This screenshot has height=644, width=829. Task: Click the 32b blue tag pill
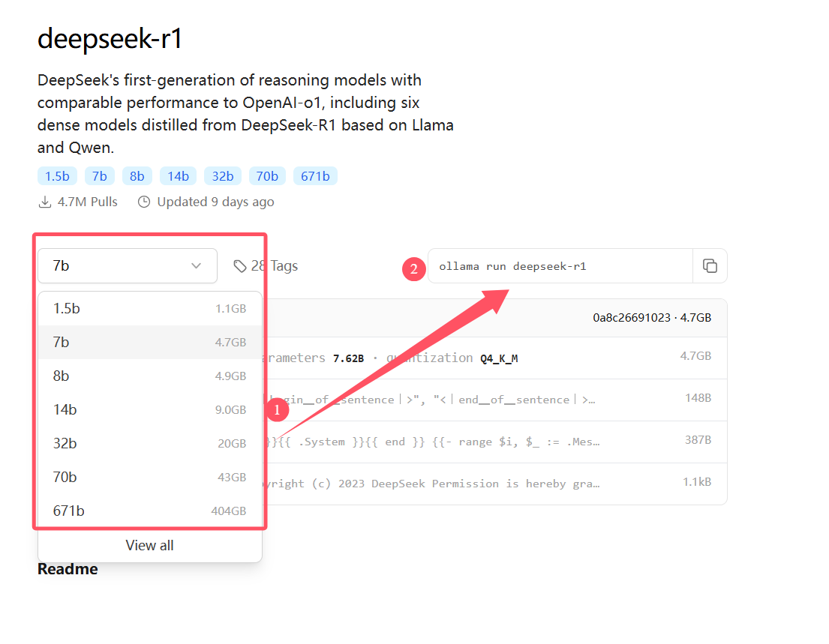coord(223,176)
